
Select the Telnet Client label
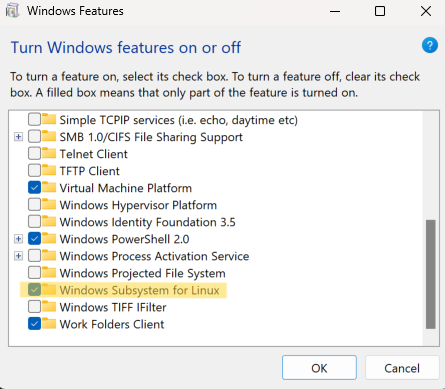tap(94, 154)
